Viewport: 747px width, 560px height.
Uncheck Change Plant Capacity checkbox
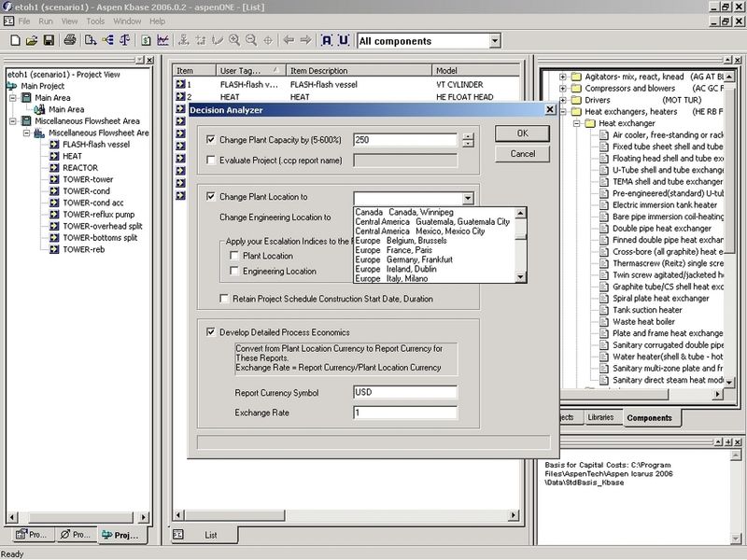[211, 140]
